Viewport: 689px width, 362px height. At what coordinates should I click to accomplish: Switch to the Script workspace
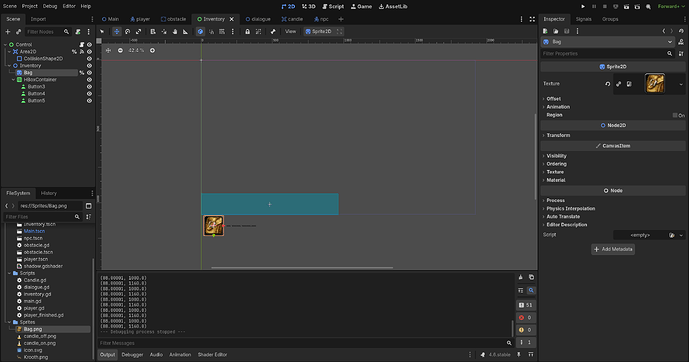(333, 7)
